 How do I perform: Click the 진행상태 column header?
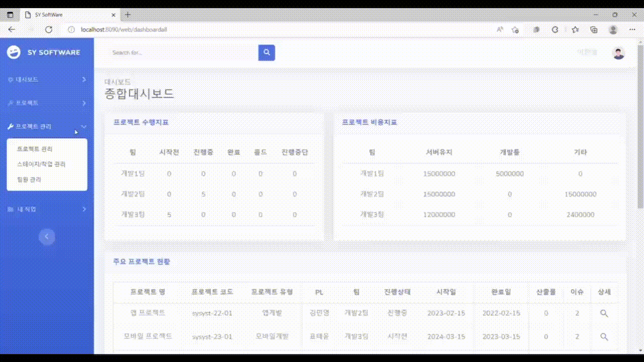(397, 292)
